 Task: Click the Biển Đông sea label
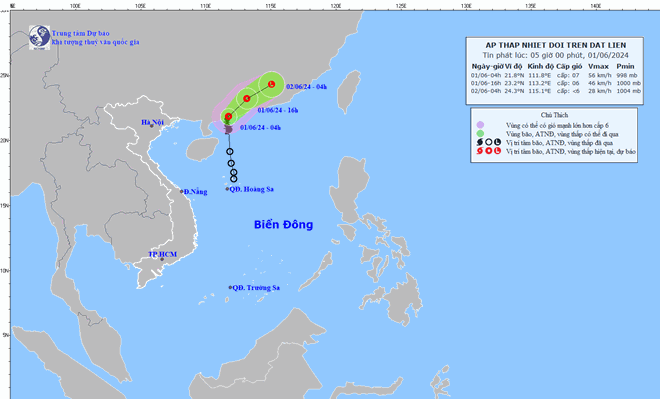283,225
